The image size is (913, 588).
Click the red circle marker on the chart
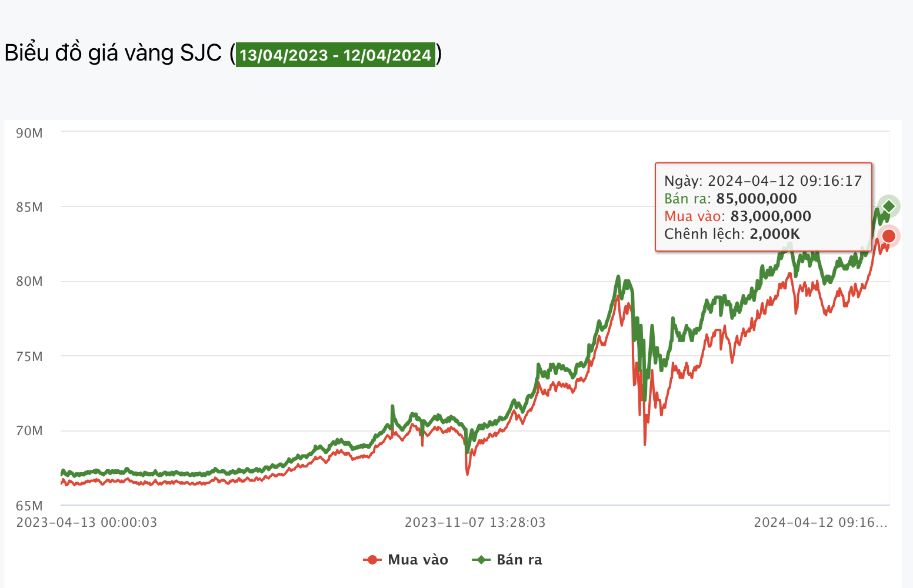point(889,236)
